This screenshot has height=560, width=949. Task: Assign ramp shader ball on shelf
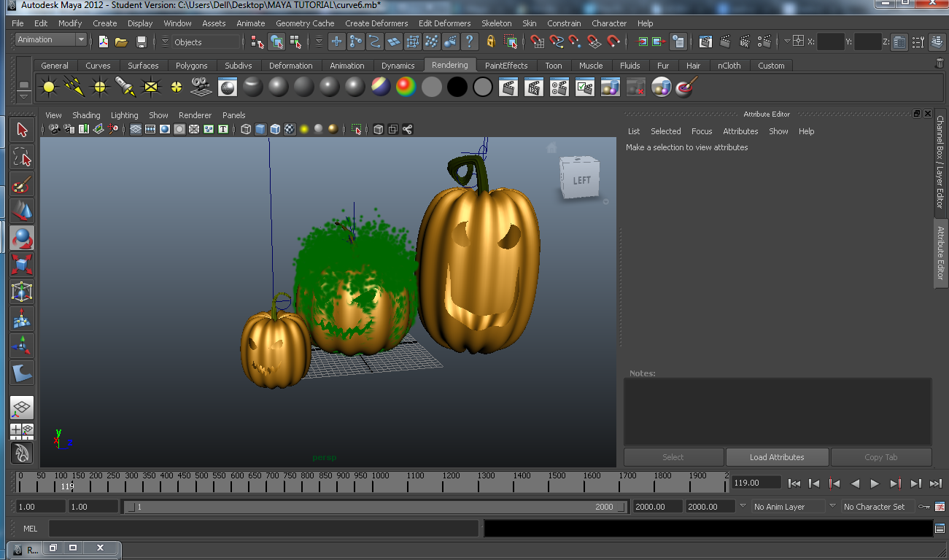coord(406,87)
